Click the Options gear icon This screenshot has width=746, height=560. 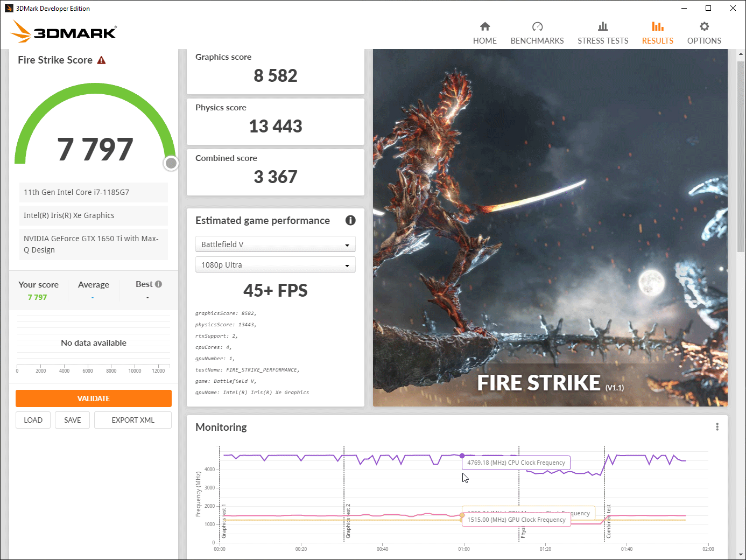tap(704, 26)
